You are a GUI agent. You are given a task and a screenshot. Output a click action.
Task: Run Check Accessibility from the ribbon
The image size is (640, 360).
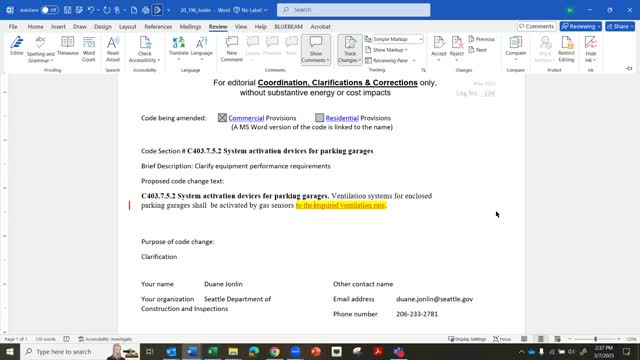click(144, 49)
